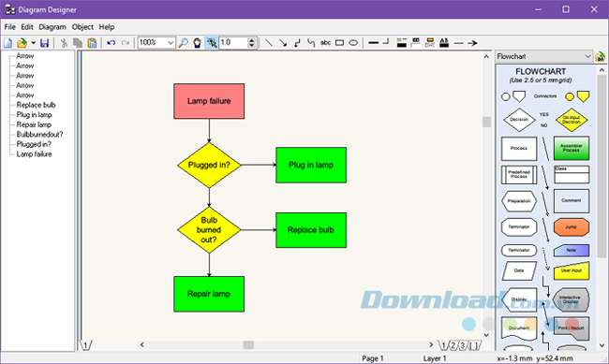The width and height of the screenshot is (609, 364).
Task: Switch to palette page tab 3
Action: tap(463, 345)
